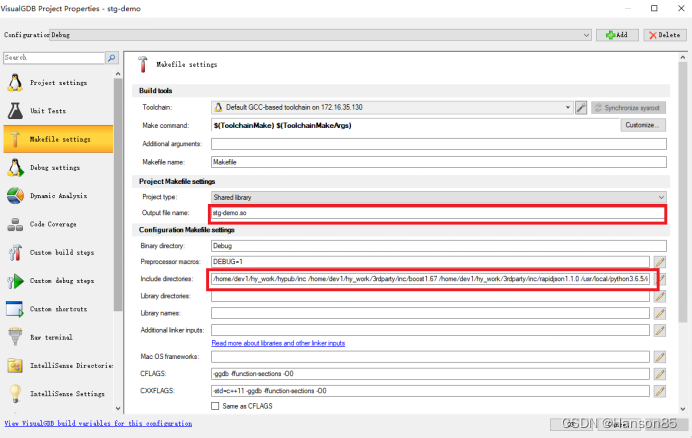The image size is (692, 438).
Task: Click the Preprocessor macros field
Action: pos(430,262)
